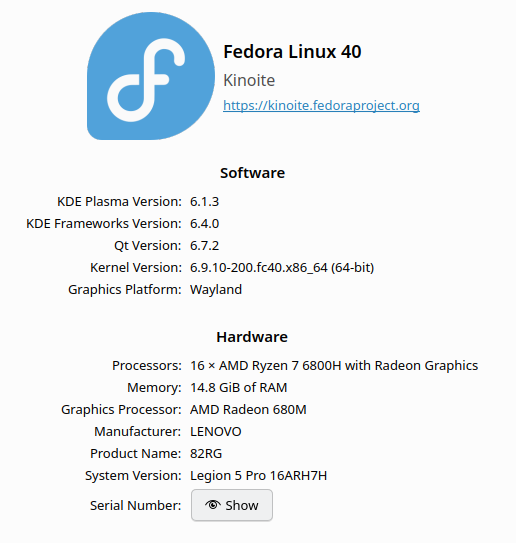This screenshot has height=543, width=516.
Task: Select the KDE Frameworks Version value 6.4.0
Action: pos(204,224)
